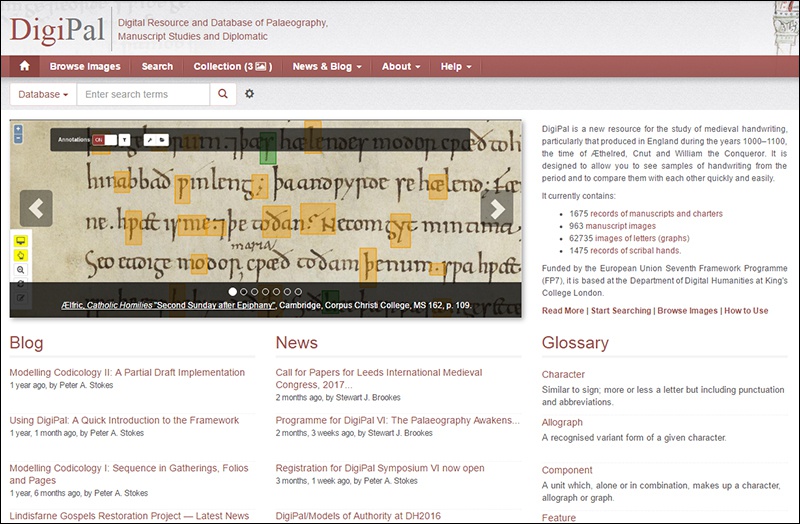The height and width of the screenshot is (524, 800).
Task: Click the green annotation box in first line
Action: click(268, 148)
